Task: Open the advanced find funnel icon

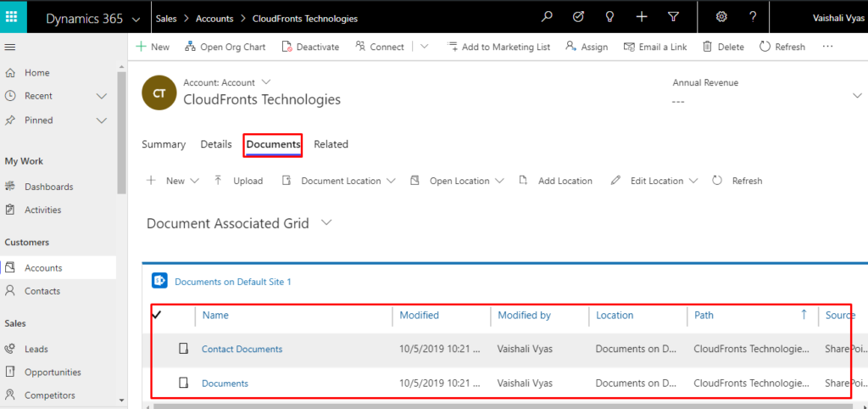Action: click(x=673, y=17)
